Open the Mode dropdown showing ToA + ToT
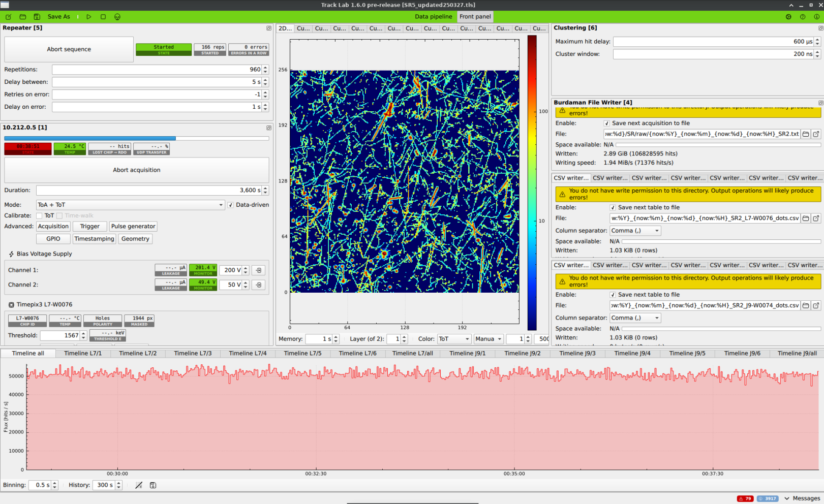This screenshot has width=824, height=504. tap(130, 205)
